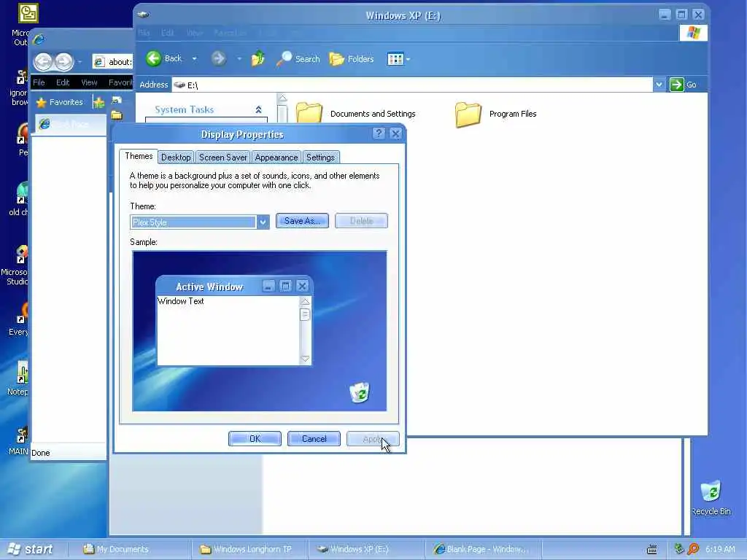The width and height of the screenshot is (747, 560).
Task: Go up one folder level in Explorer
Action: click(258, 58)
